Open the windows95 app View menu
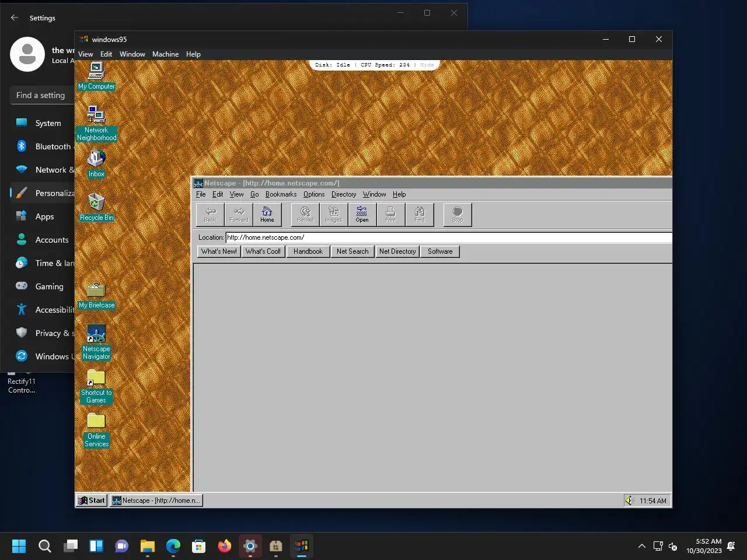Screen dimensions: 747x560 click(x=86, y=54)
